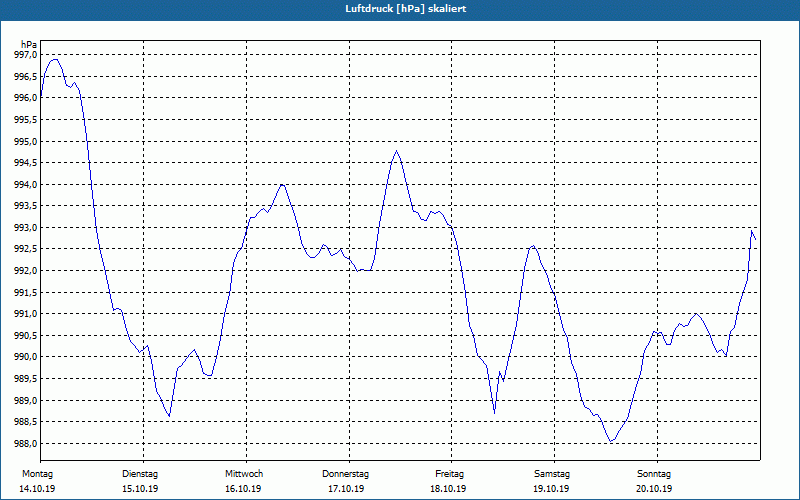Select the 992,5 axis value
Screen dimensions: 800x500
click(x=27, y=249)
